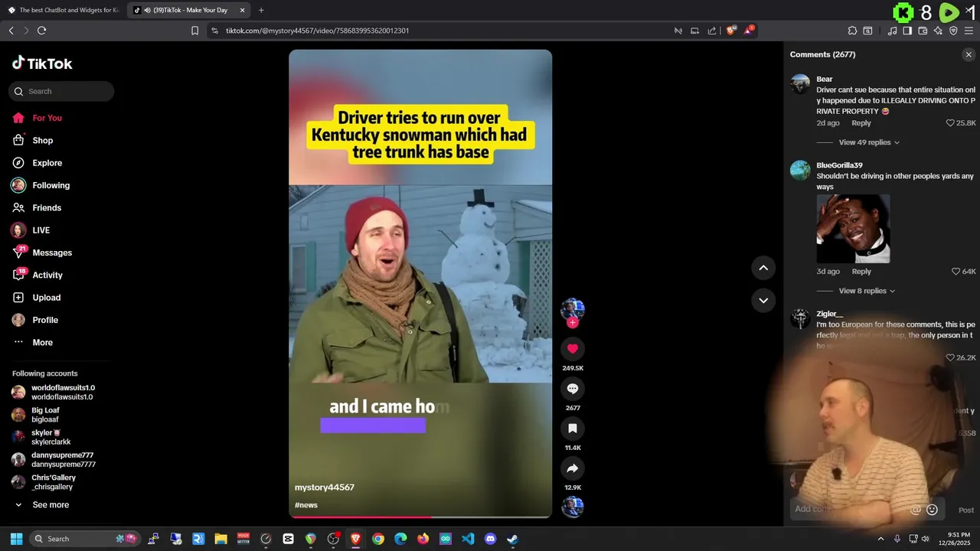
Task: Open sound disc below share button
Action: [x=573, y=507]
